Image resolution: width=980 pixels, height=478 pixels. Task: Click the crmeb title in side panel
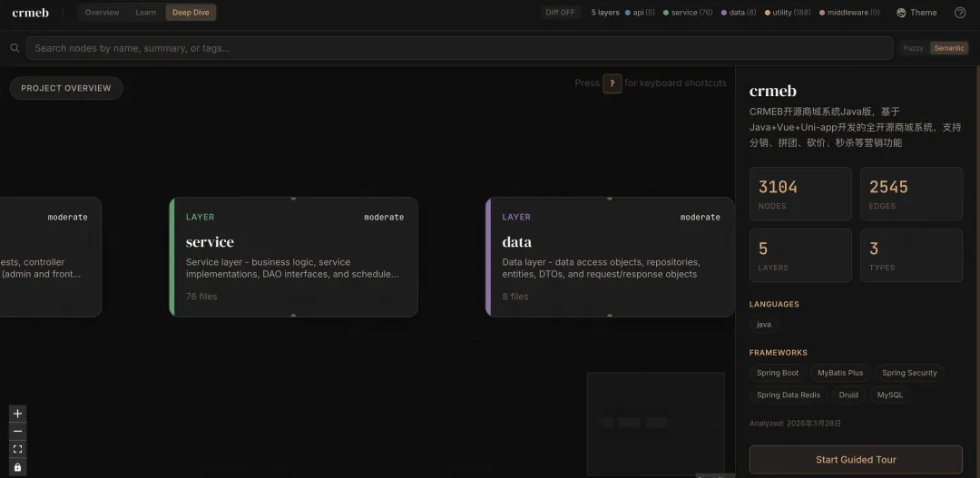click(x=772, y=92)
